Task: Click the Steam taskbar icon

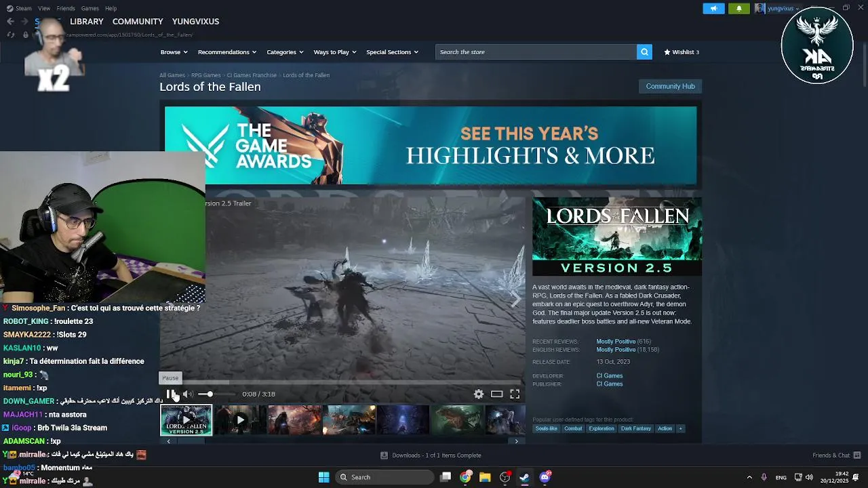Action: (524, 477)
